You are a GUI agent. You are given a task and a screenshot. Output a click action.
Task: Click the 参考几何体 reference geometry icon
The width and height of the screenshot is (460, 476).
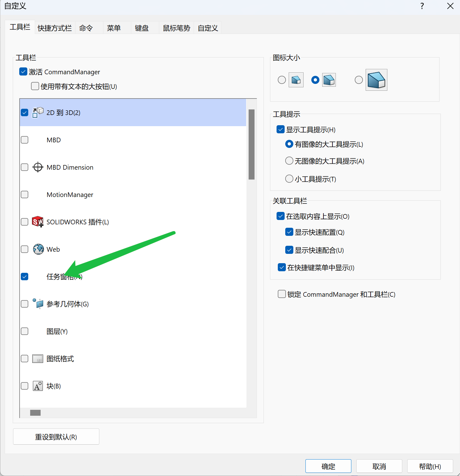(x=38, y=304)
